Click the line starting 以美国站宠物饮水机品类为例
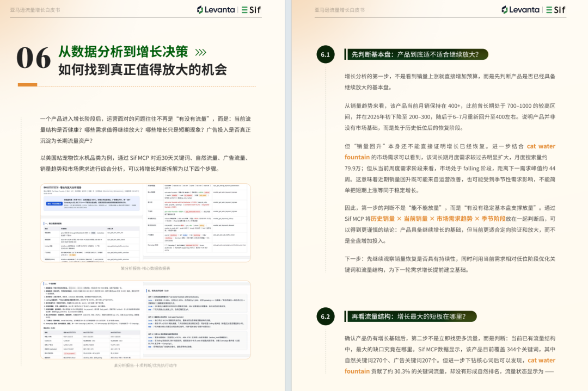The image size is (588, 391). pyautogui.click(x=144, y=158)
